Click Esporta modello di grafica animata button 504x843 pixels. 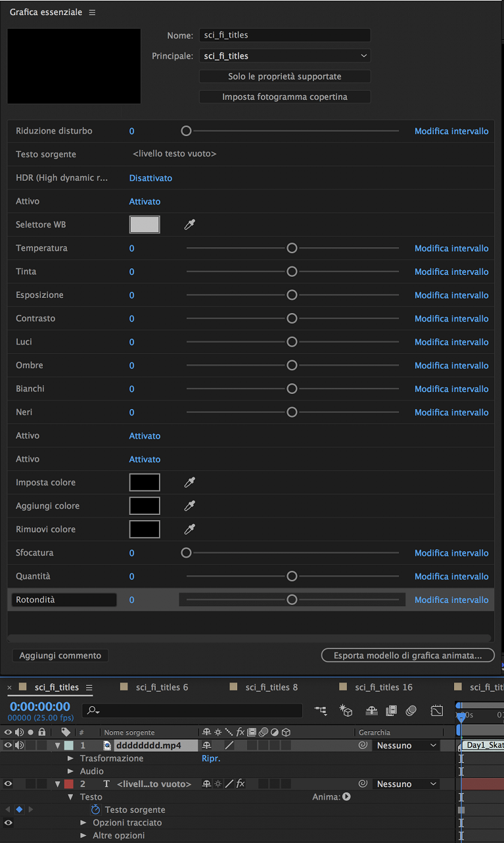(x=407, y=656)
